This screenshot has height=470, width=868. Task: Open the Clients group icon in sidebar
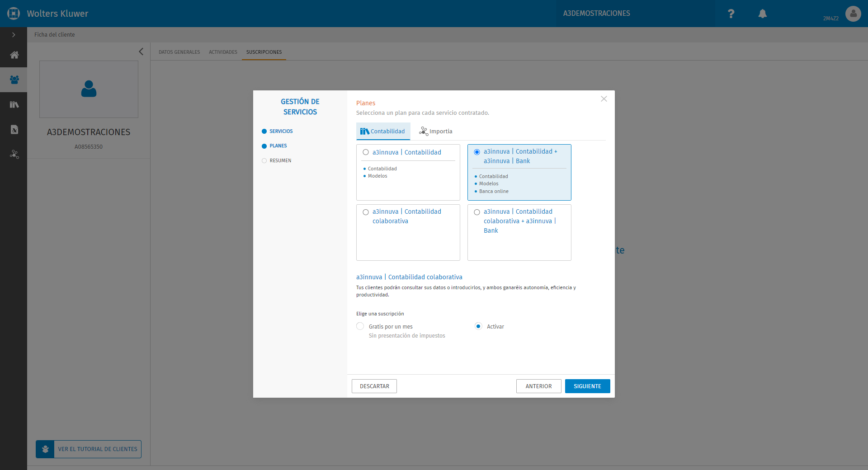[x=14, y=80]
